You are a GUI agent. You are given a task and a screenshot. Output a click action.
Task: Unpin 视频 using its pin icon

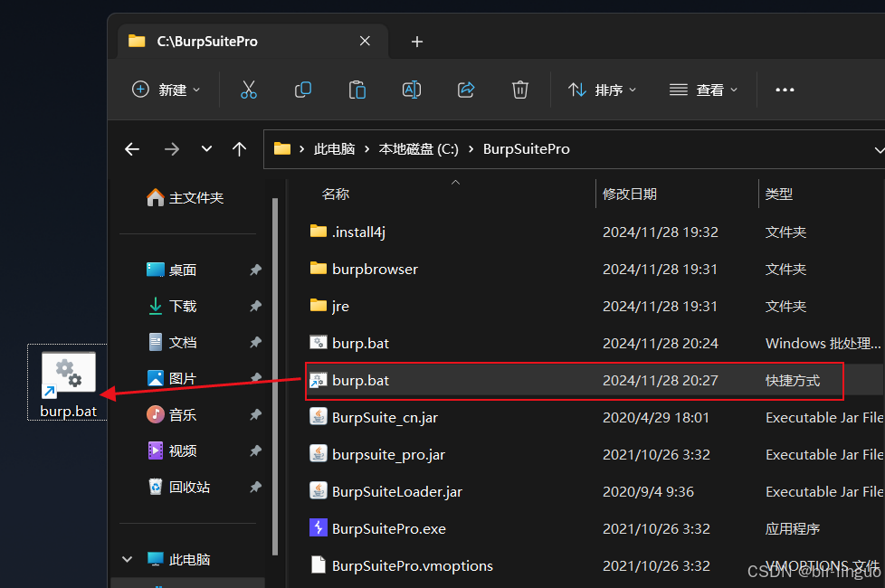pyautogui.click(x=256, y=450)
